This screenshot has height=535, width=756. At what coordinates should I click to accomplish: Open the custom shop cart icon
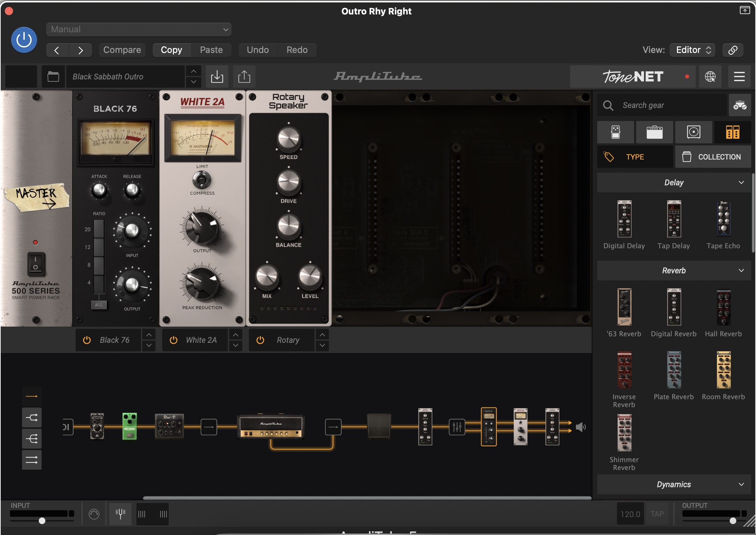740,105
